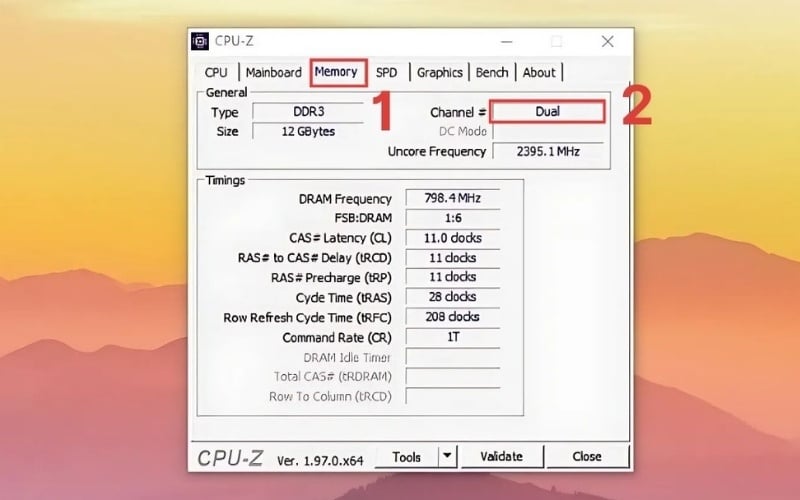
Task: Click the Cycle Time value 28 clocks
Action: click(453, 297)
